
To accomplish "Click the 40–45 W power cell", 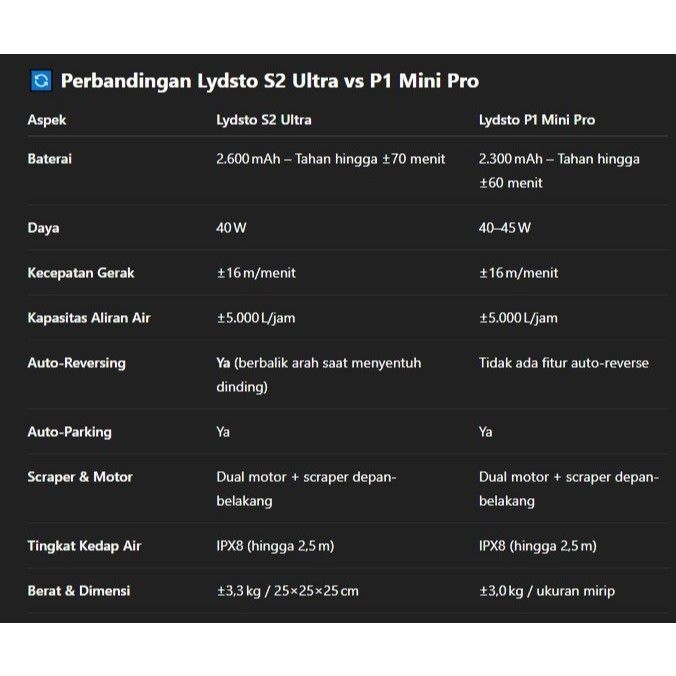I will tap(505, 227).
